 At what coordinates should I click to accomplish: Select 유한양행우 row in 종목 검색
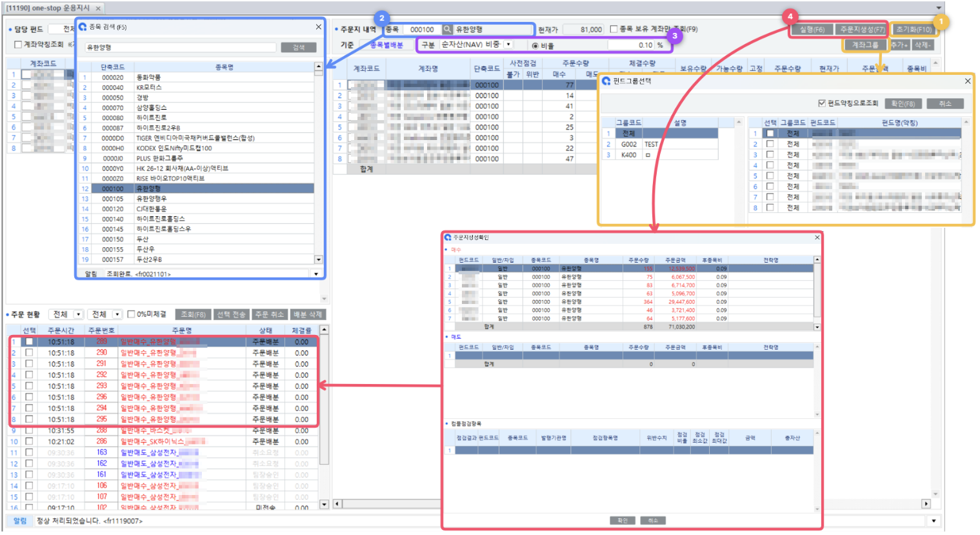click(196, 199)
